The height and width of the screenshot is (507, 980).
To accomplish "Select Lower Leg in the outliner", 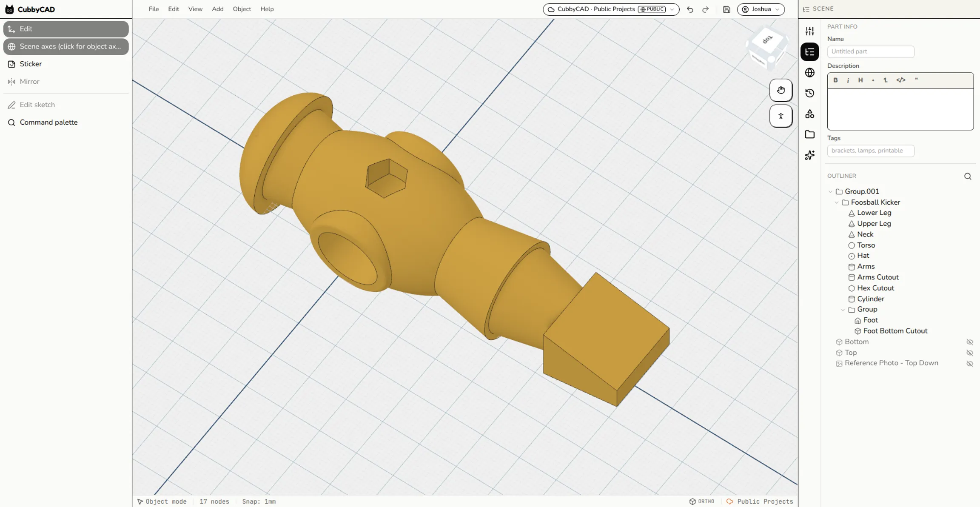I will (x=874, y=213).
